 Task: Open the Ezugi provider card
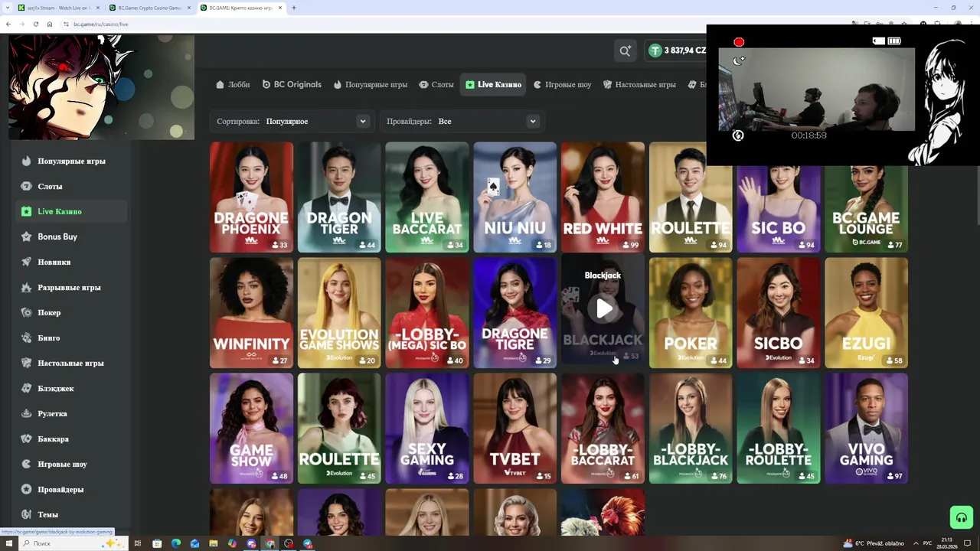866,312
